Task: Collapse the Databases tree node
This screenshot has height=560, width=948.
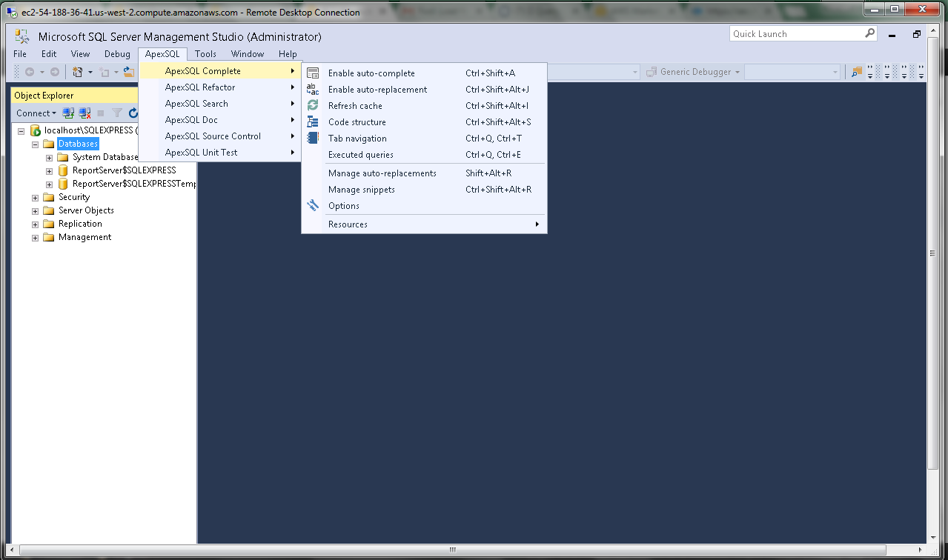Action: click(35, 144)
